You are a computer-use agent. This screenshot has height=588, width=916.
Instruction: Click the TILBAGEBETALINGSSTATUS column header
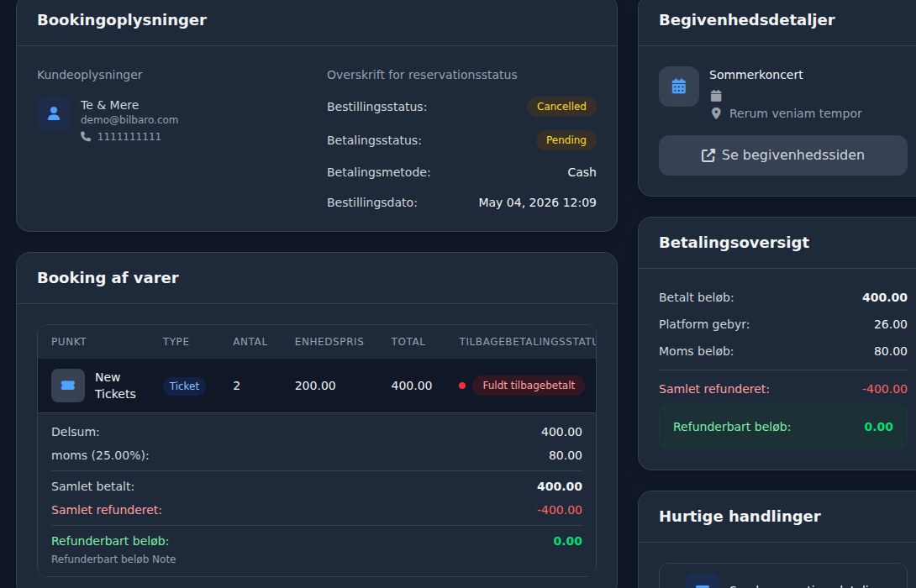click(x=528, y=342)
